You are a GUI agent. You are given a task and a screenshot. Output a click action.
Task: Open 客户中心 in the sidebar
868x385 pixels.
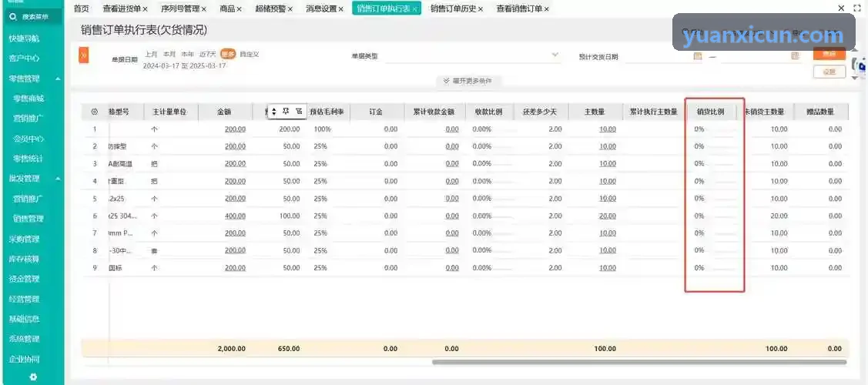pyautogui.click(x=25, y=58)
